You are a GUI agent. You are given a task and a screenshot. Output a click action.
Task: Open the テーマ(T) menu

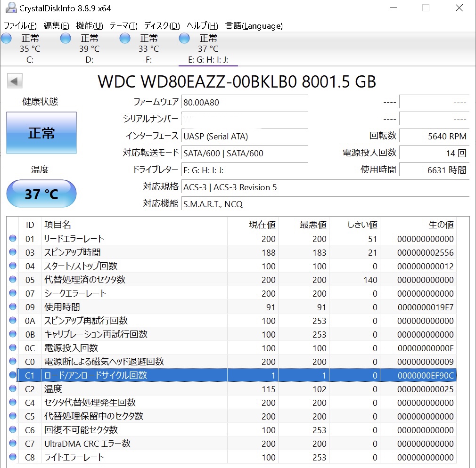[123, 26]
